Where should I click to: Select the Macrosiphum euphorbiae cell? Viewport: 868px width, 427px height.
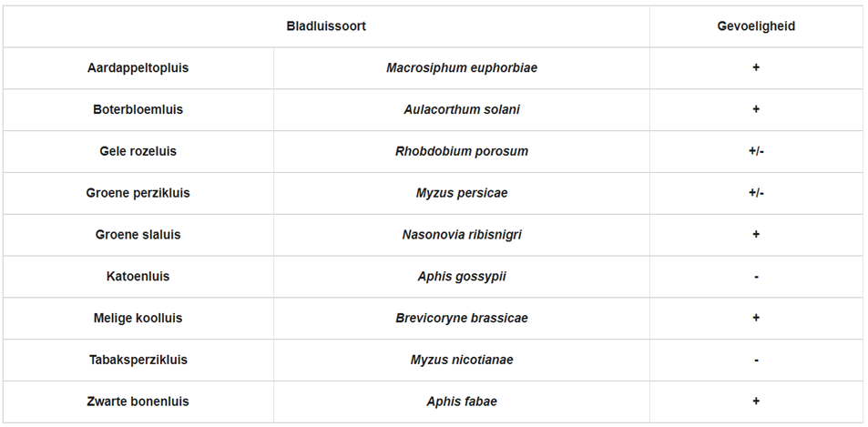[462, 68]
